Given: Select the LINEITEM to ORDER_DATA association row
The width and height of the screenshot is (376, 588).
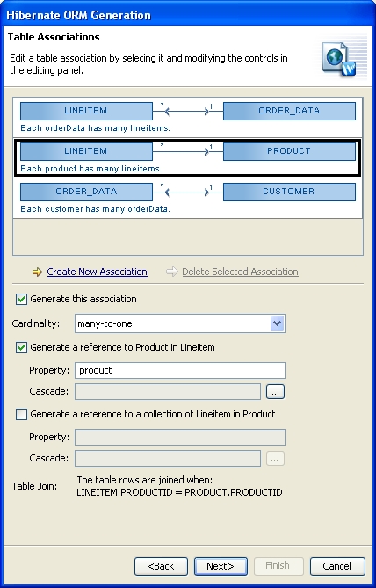Looking at the screenshot, I should (x=188, y=118).
